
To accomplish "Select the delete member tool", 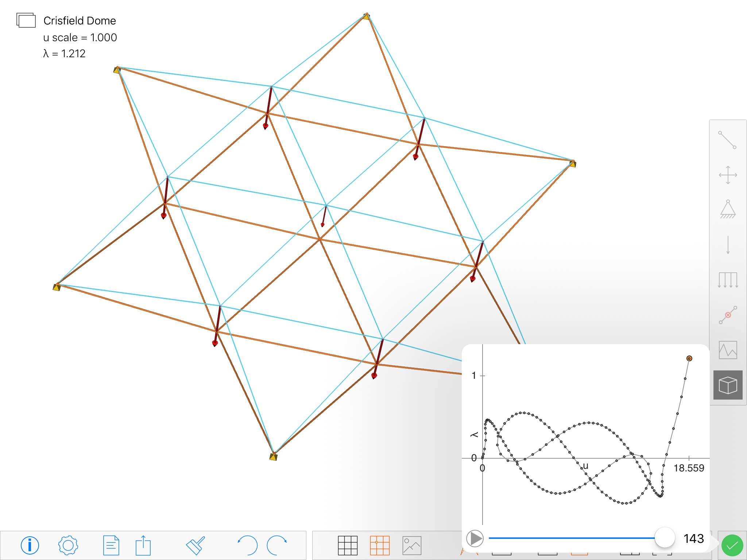I will [727, 315].
